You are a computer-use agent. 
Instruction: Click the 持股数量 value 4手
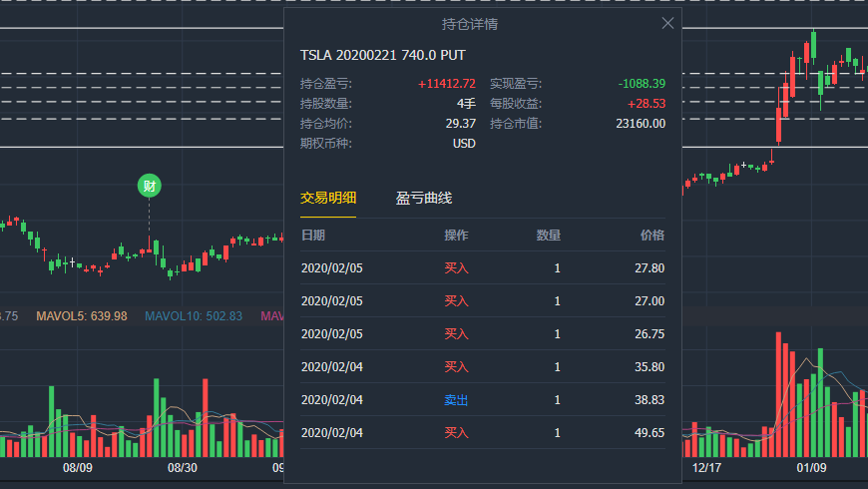coord(466,104)
